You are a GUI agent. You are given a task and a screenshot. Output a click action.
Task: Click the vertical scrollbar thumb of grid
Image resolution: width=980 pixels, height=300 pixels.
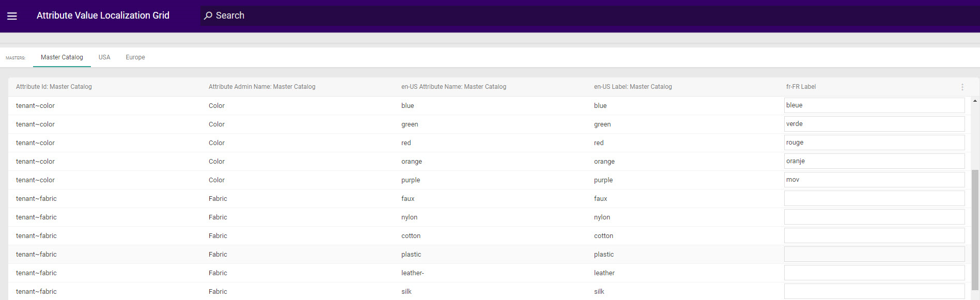coord(975,230)
